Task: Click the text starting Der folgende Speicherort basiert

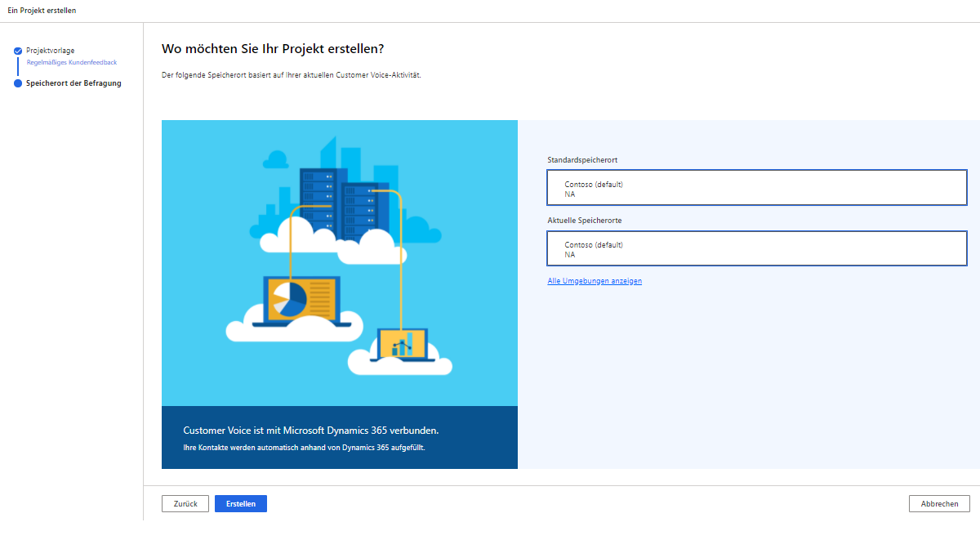Action: [x=292, y=75]
